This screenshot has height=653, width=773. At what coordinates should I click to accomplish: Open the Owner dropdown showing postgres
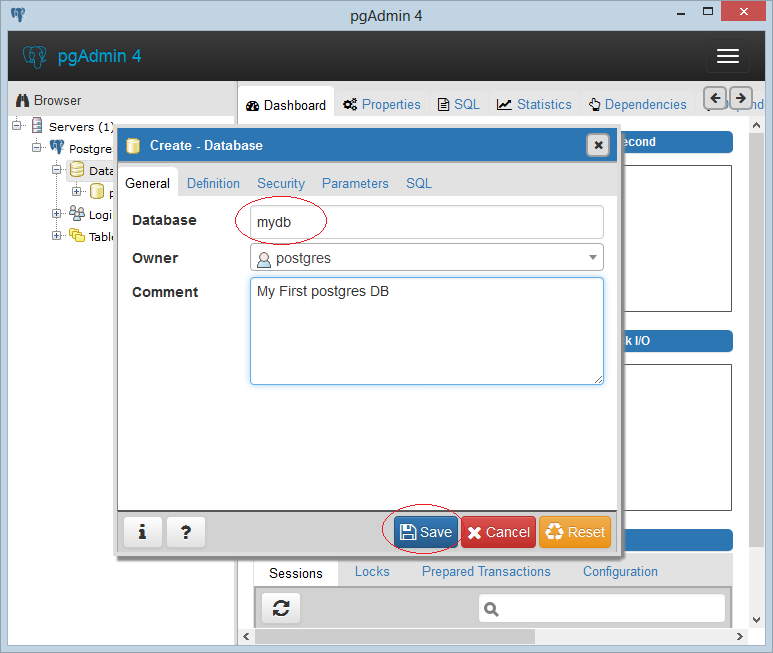(x=426, y=257)
